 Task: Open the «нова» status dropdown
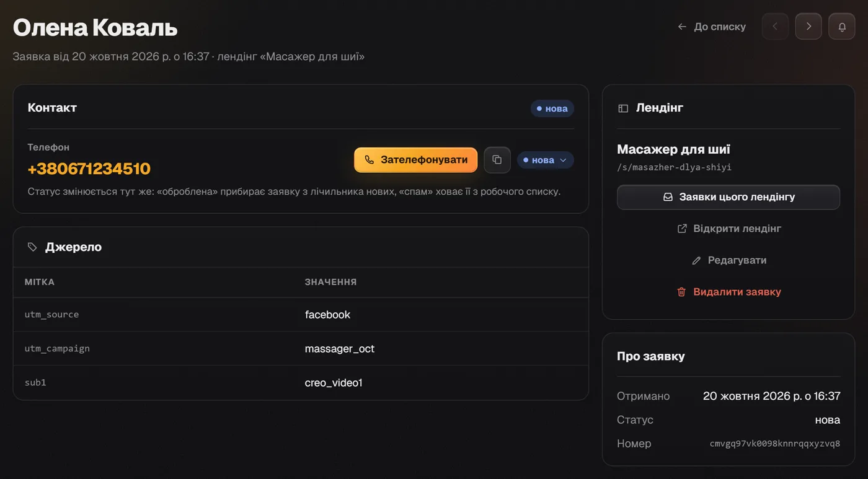point(546,160)
